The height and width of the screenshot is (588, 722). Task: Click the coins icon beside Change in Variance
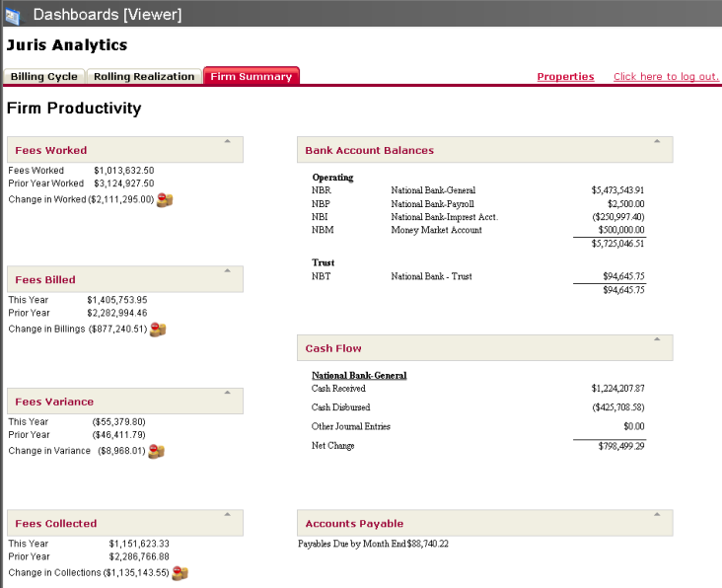coord(156,451)
